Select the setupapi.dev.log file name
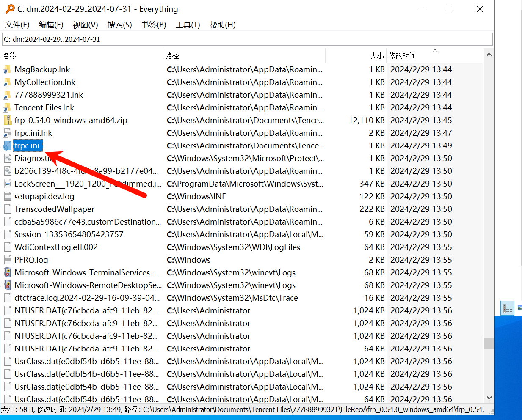522x420 pixels. tap(44, 196)
